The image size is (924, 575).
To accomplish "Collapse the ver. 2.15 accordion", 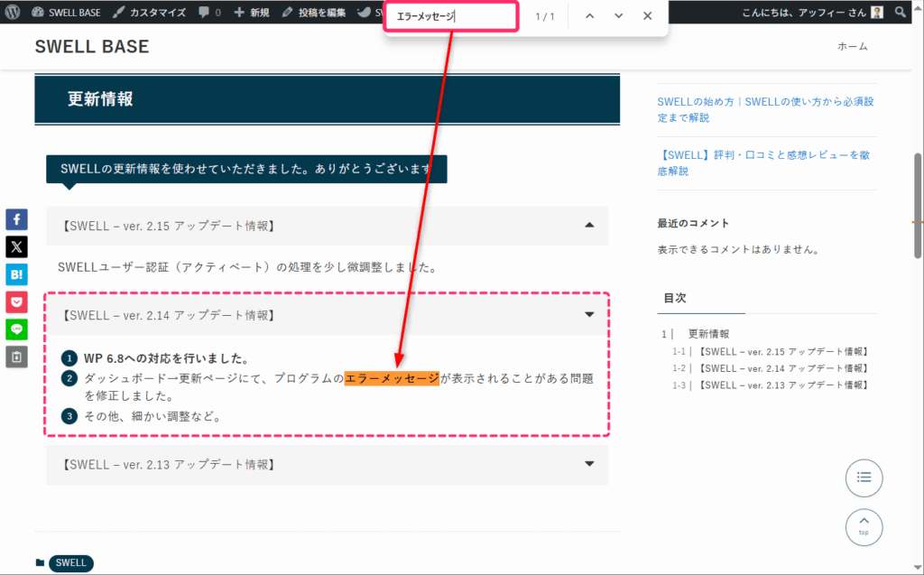I will click(x=589, y=226).
